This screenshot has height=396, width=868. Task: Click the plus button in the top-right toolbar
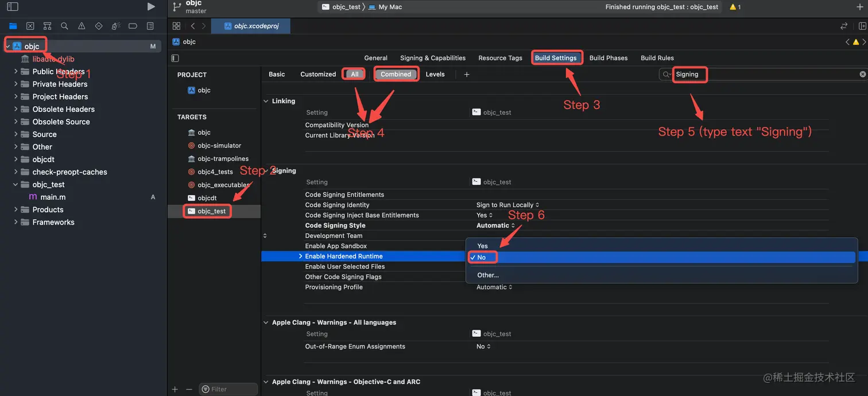(x=859, y=7)
